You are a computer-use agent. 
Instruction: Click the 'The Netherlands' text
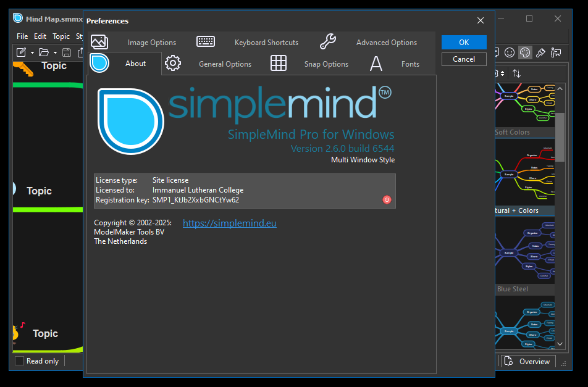click(120, 241)
